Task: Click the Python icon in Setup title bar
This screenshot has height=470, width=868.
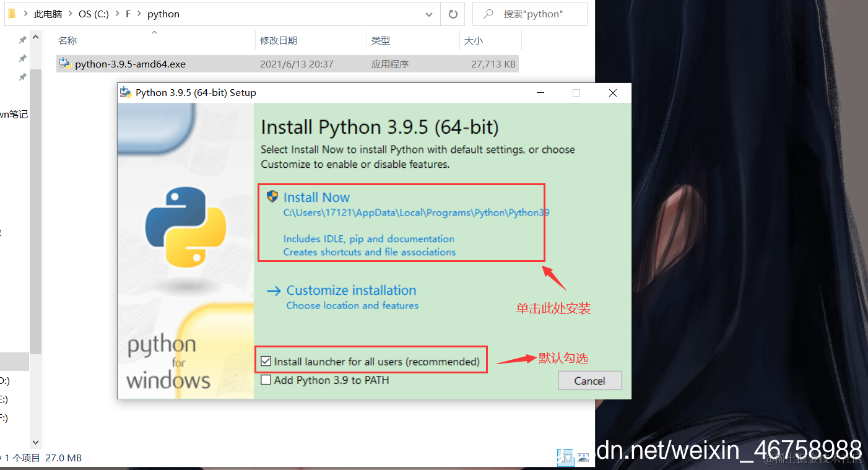Action: [x=126, y=93]
